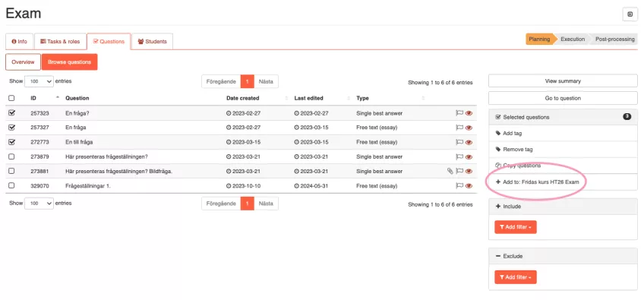The height and width of the screenshot is (300, 644).
Task: Check the box for question 329070
Action: coord(11,186)
